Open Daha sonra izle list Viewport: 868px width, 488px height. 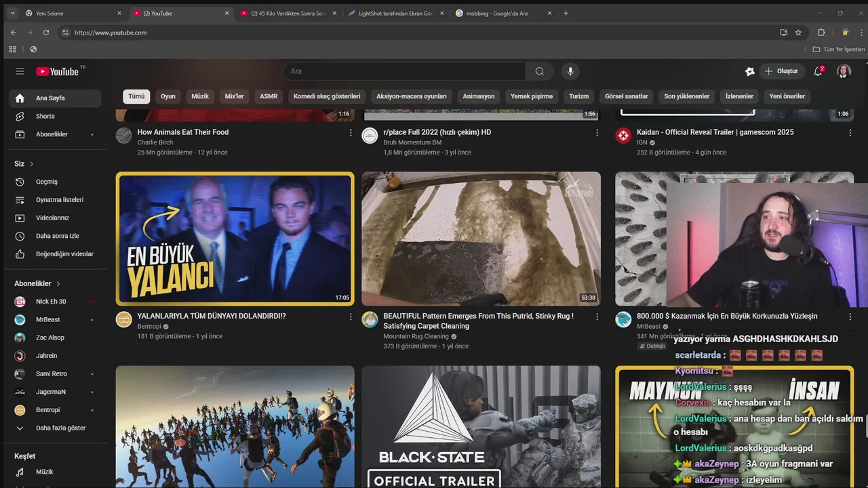point(56,236)
